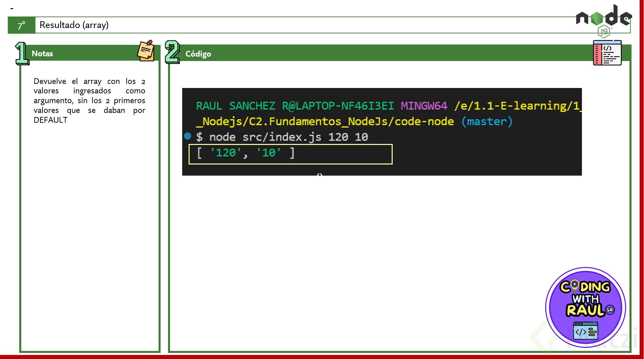Select the Notas panel header
Image resolution: width=644 pixels, height=359 pixels.
90,53
